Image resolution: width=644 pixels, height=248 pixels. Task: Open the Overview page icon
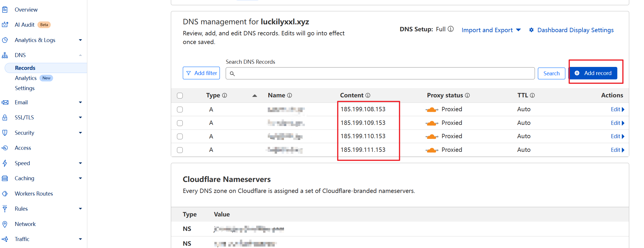(5, 10)
